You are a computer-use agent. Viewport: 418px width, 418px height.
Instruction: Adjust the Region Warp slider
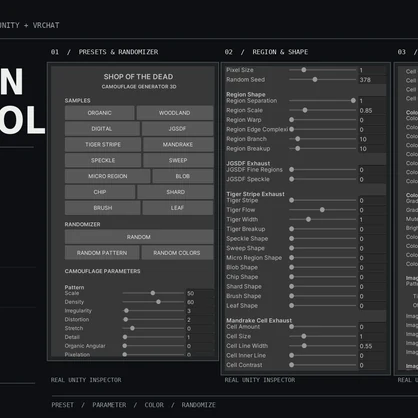tap(323, 120)
